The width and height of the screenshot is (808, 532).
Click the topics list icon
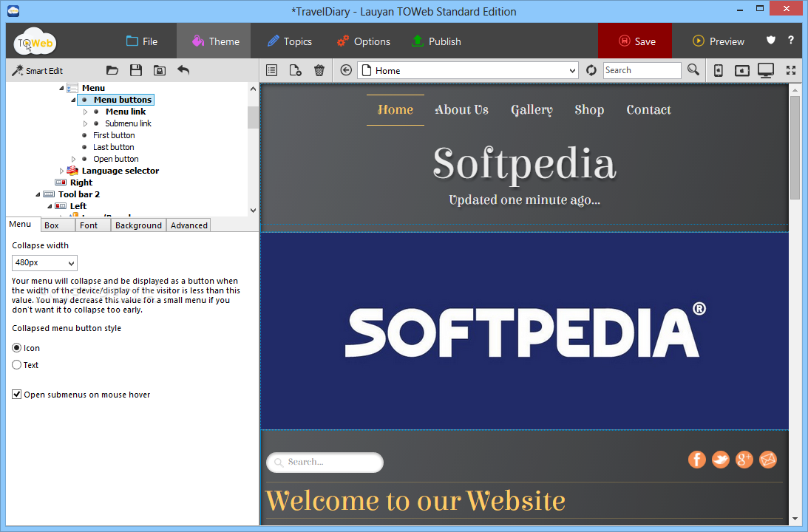pos(271,70)
